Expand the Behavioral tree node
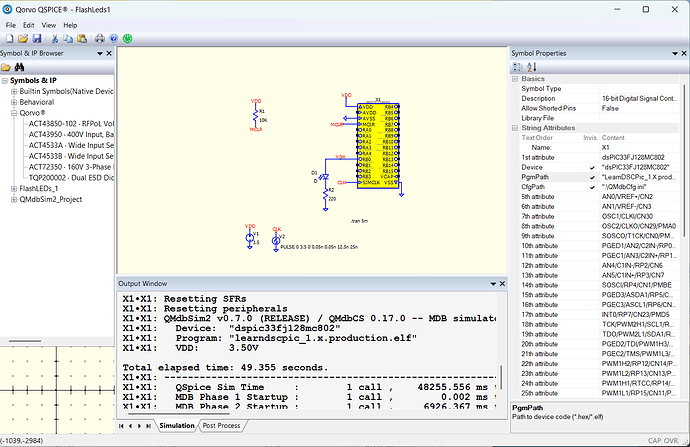The image size is (690, 447). click(14, 102)
